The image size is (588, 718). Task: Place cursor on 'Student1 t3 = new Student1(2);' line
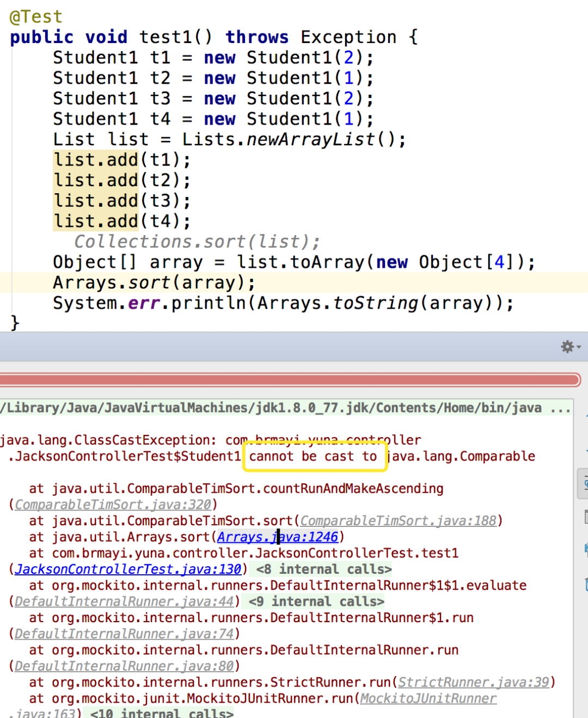(x=213, y=99)
